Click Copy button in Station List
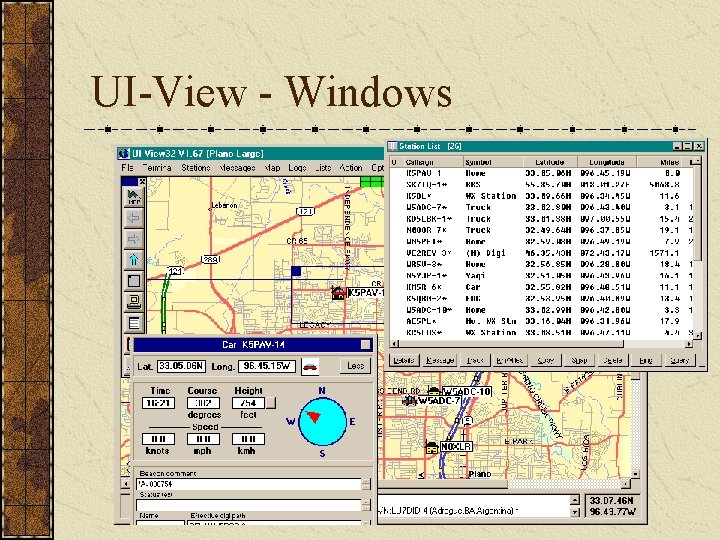This screenshot has width=720, height=540. pyautogui.click(x=545, y=360)
